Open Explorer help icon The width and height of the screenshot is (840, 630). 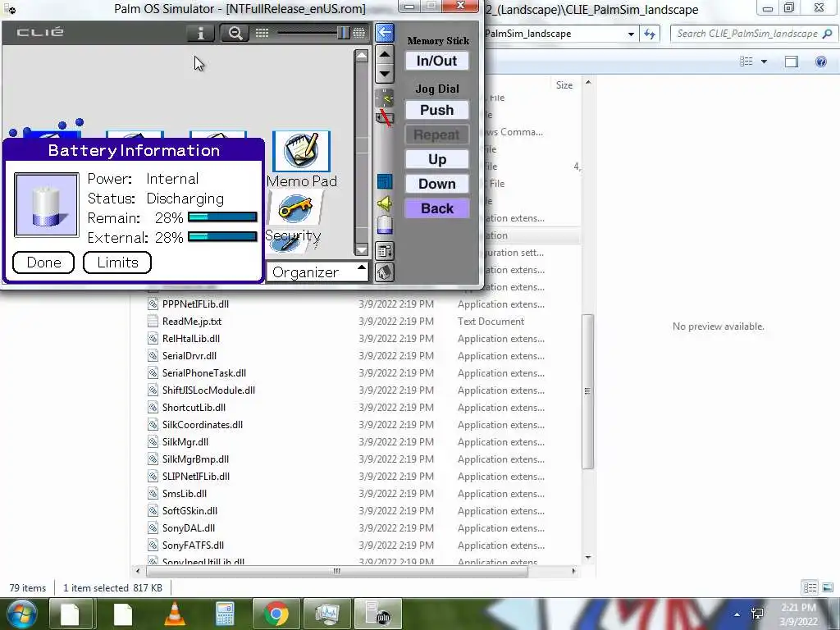point(820,62)
